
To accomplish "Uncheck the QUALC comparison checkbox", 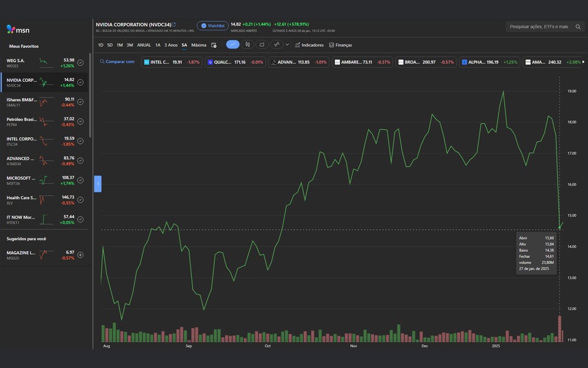I will click(210, 62).
